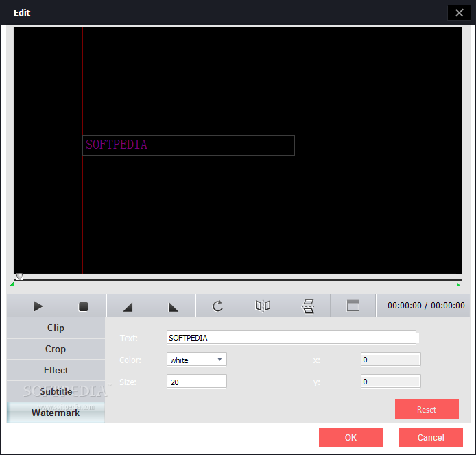Stop the video playback
This screenshot has height=455, width=476.
click(x=83, y=306)
